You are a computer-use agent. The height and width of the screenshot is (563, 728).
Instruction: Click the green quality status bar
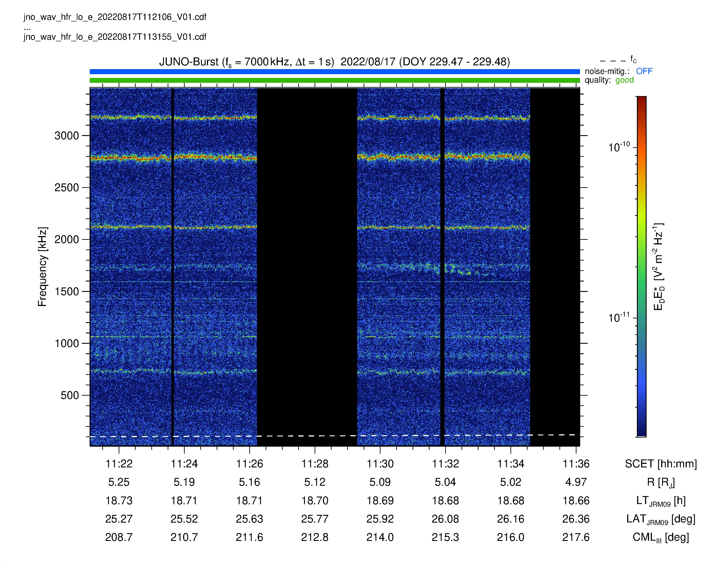[x=335, y=80]
